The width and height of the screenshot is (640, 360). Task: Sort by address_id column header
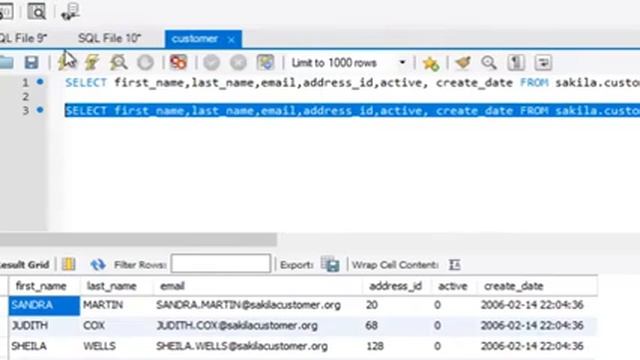click(397, 286)
